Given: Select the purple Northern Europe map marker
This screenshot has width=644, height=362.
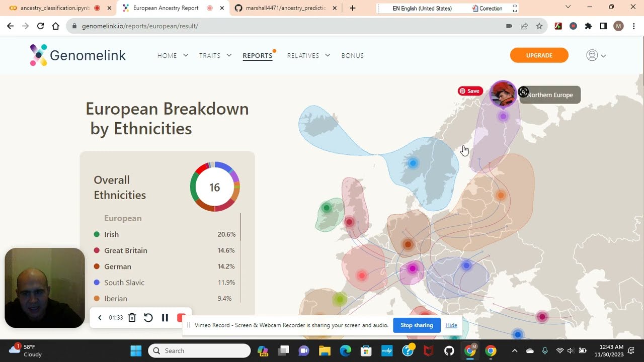Looking at the screenshot, I should coord(503,117).
